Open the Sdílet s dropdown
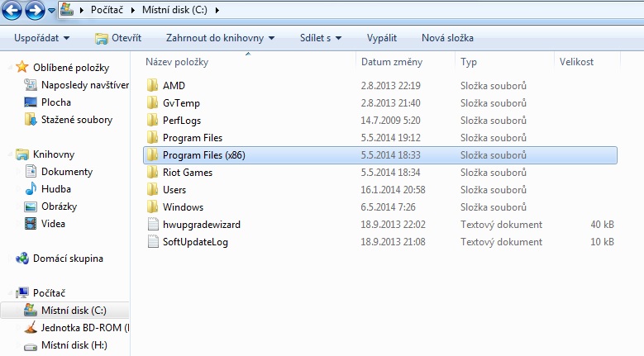644x356 pixels. tap(321, 38)
